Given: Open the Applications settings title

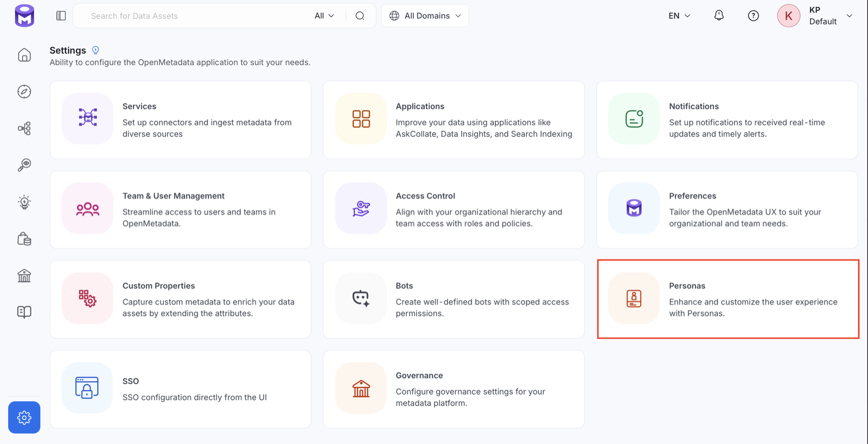Looking at the screenshot, I should point(420,106).
